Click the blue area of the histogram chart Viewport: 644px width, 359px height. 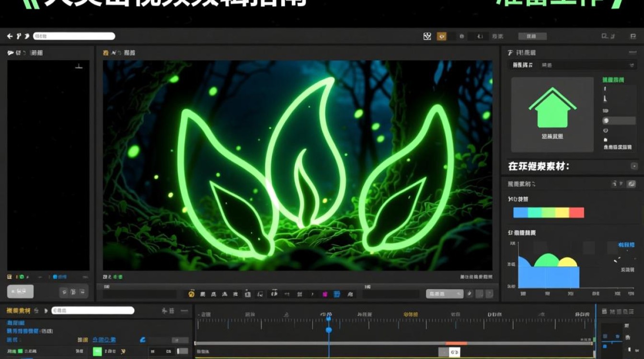click(548, 277)
